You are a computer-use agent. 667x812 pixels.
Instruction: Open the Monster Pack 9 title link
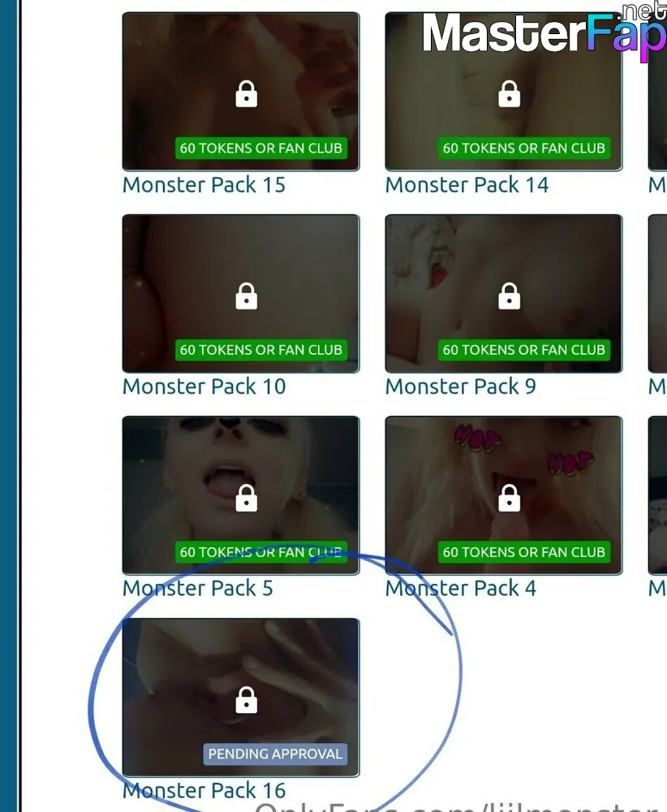[461, 387]
